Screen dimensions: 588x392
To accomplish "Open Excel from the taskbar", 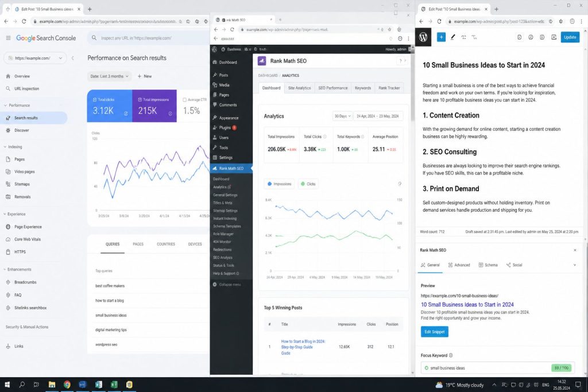I will click(114, 385).
